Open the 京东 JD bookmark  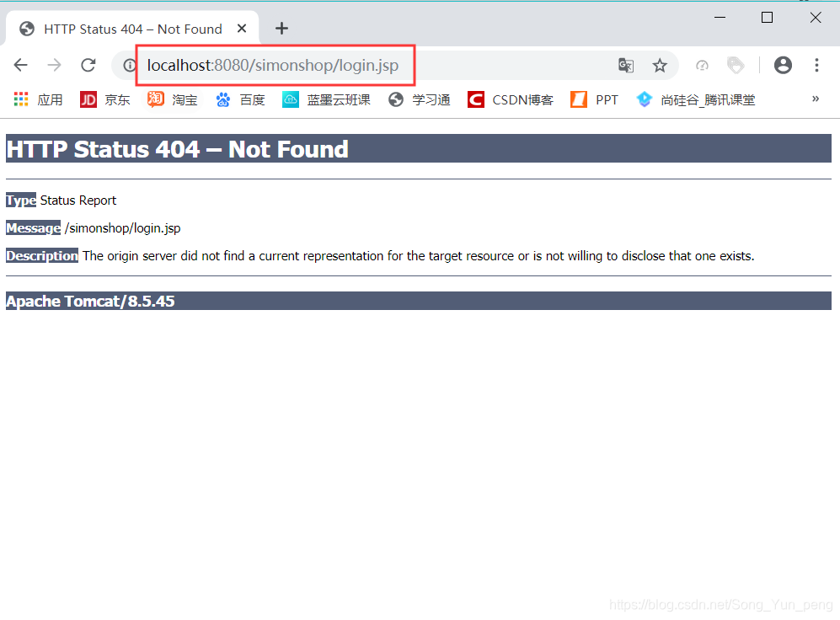(x=105, y=99)
